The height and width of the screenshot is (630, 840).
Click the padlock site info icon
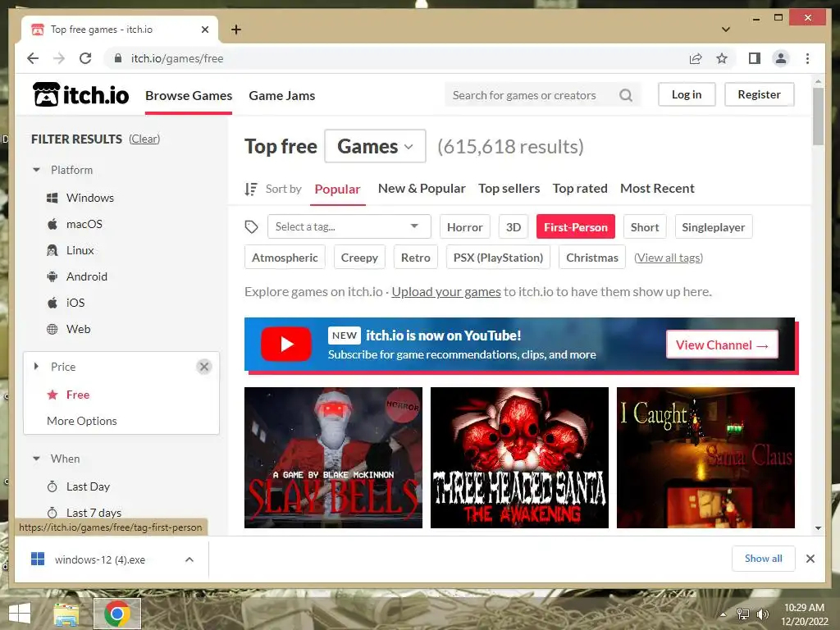pos(118,58)
